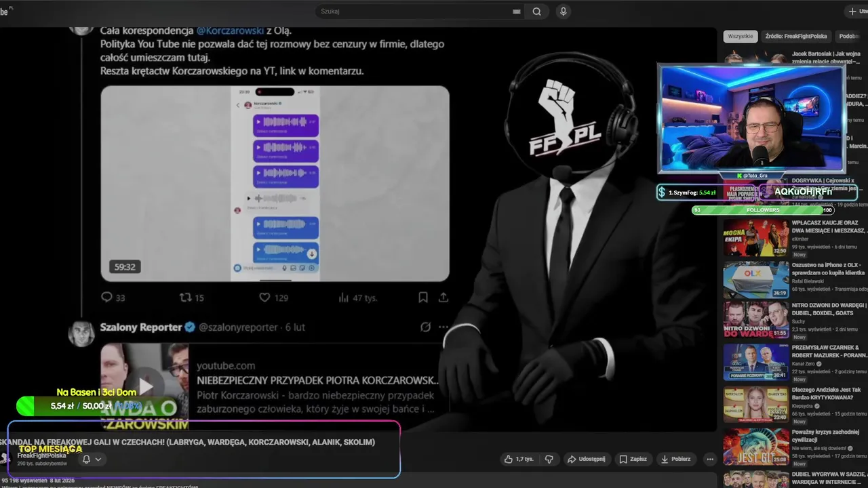
Task: Open the NITRO DZWONI DO WARDĘGI thumbnail
Action: point(756,319)
